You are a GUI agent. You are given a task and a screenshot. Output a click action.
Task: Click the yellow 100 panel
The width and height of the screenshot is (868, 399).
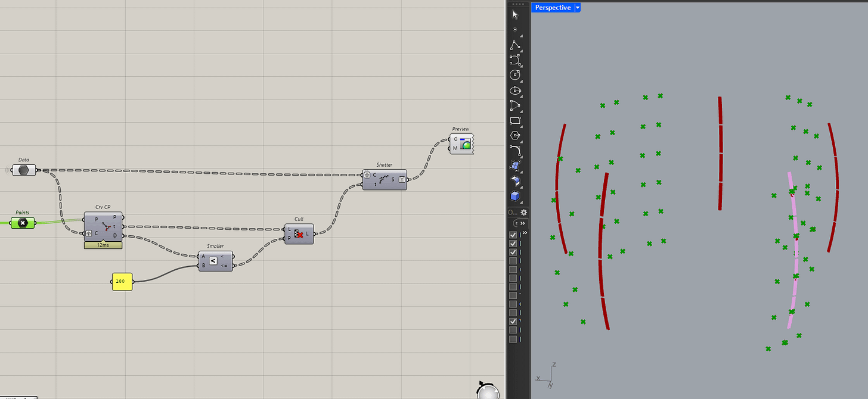122,281
